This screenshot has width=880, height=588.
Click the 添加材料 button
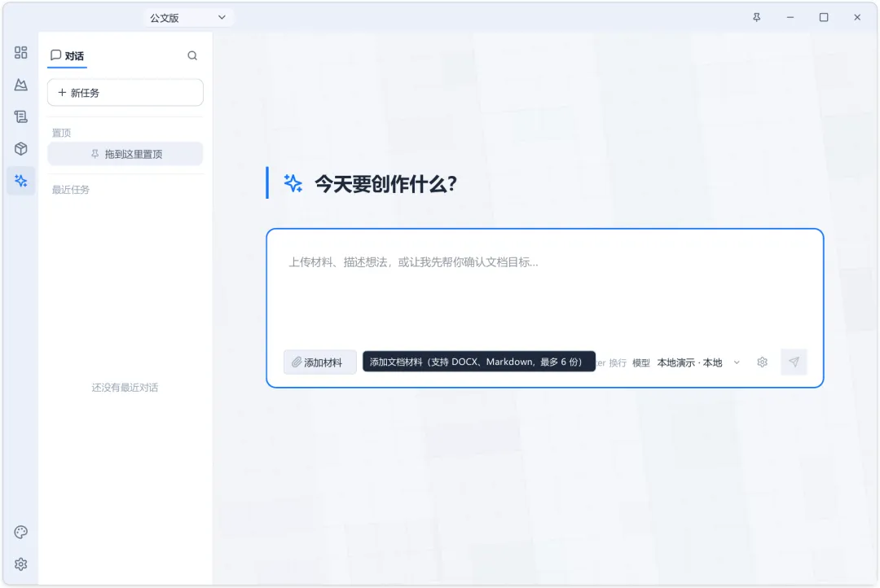coord(320,362)
